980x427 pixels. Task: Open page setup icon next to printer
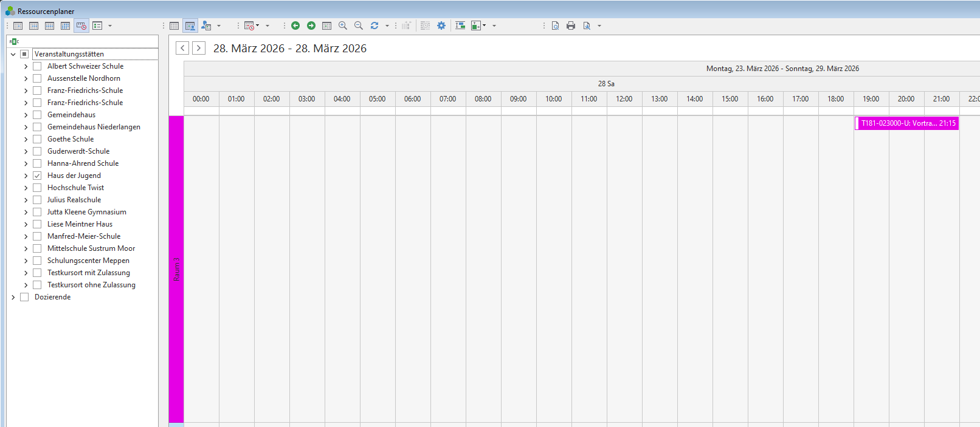[x=587, y=26]
